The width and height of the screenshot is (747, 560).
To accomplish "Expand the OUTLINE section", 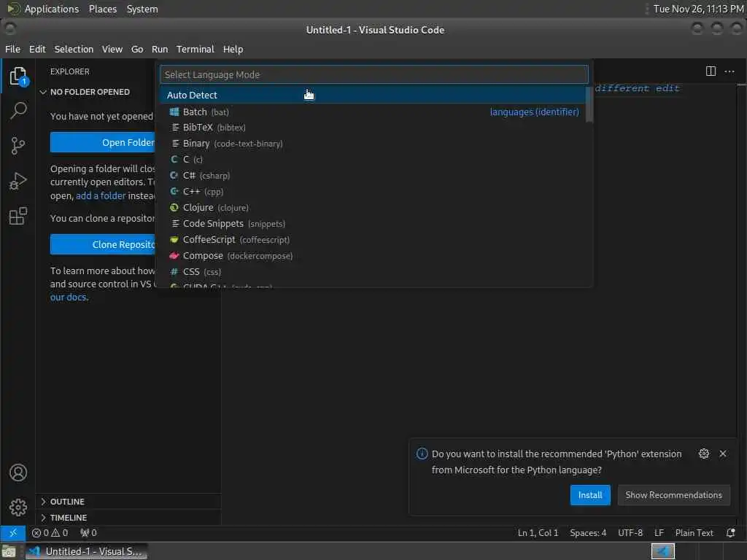I will tap(128, 502).
